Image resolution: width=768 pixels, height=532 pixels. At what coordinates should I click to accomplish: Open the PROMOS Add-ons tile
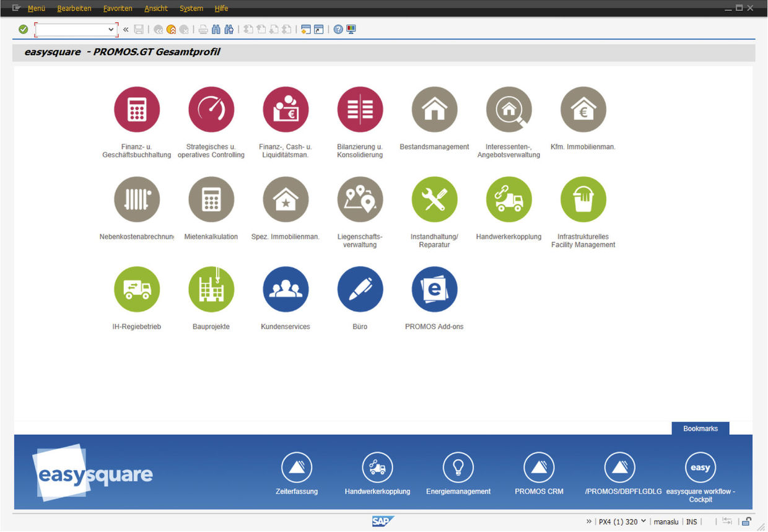click(434, 289)
